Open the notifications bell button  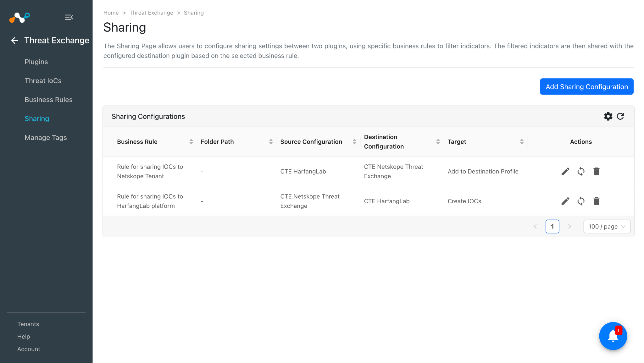tap(613, 336)
